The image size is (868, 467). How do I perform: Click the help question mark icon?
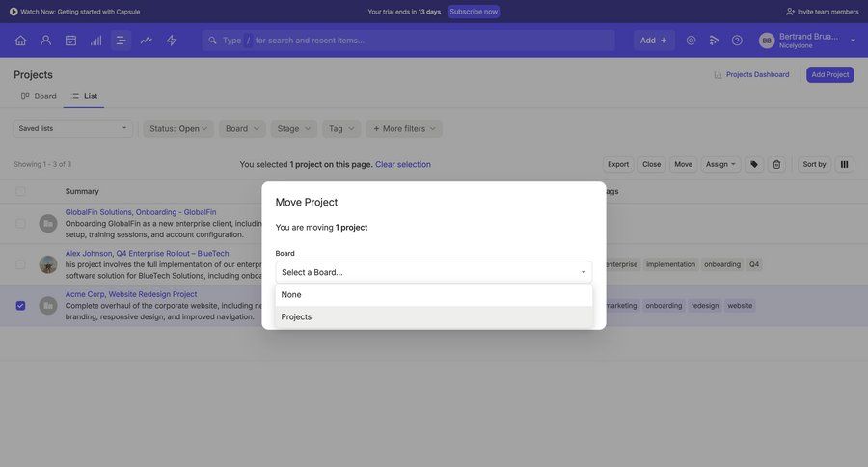coord(737,41)
